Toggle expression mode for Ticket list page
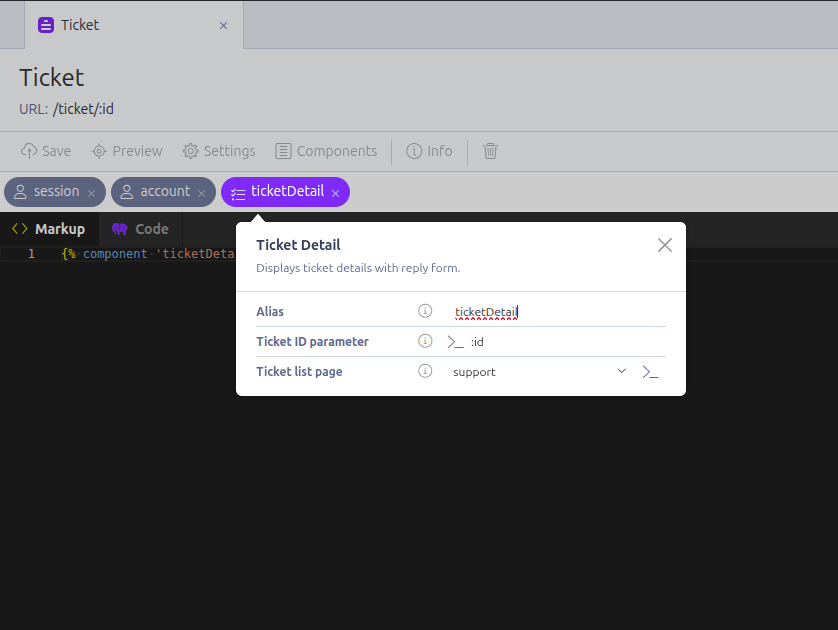Screen dimensions: 838x630 tap(650, 372)
